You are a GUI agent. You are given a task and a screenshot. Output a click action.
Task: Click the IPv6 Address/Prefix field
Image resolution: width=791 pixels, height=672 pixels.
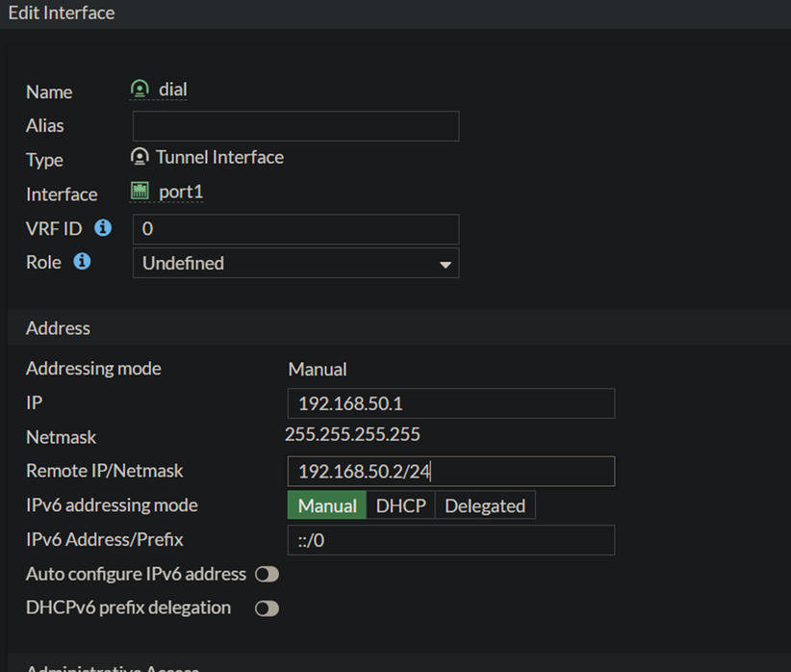click(x=450, y=540)
